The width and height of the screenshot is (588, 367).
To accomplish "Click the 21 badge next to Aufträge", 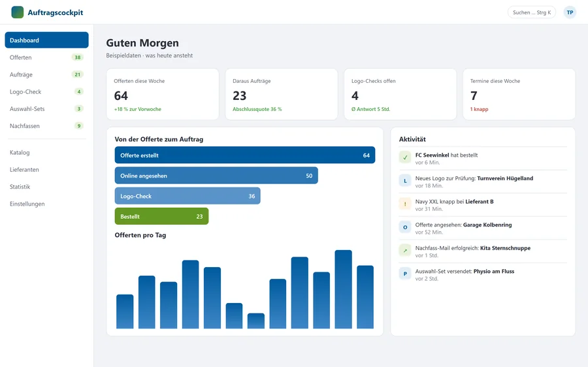I will 78,74.
